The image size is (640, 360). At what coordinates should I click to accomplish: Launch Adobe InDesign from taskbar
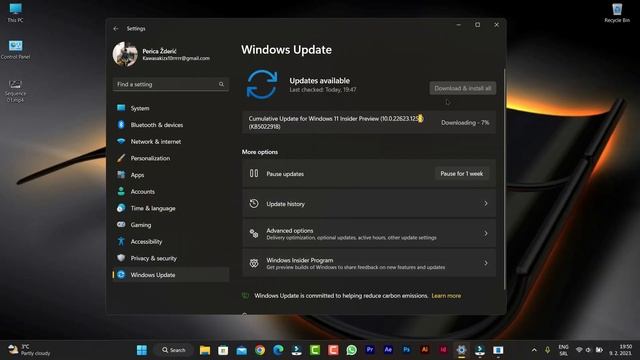pos(443,350)
